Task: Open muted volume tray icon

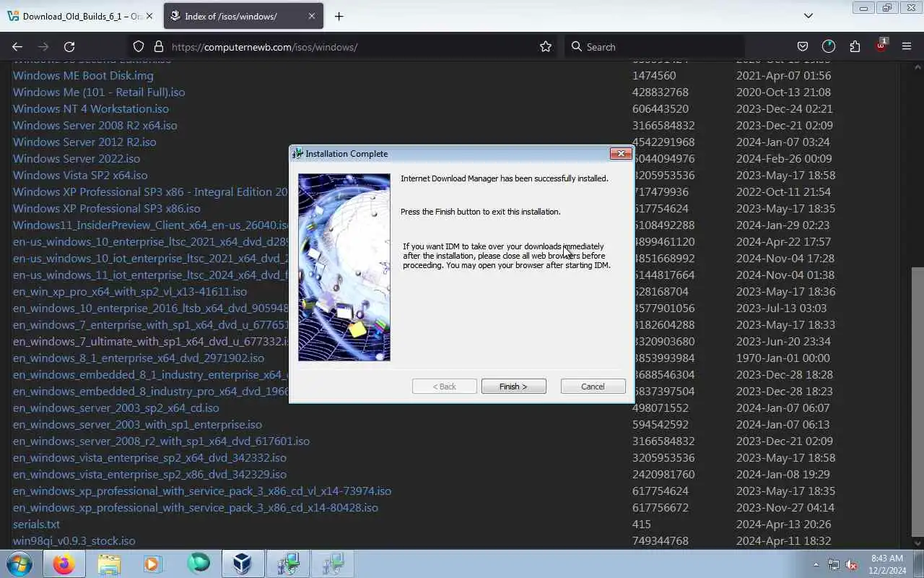Action: 852,564
